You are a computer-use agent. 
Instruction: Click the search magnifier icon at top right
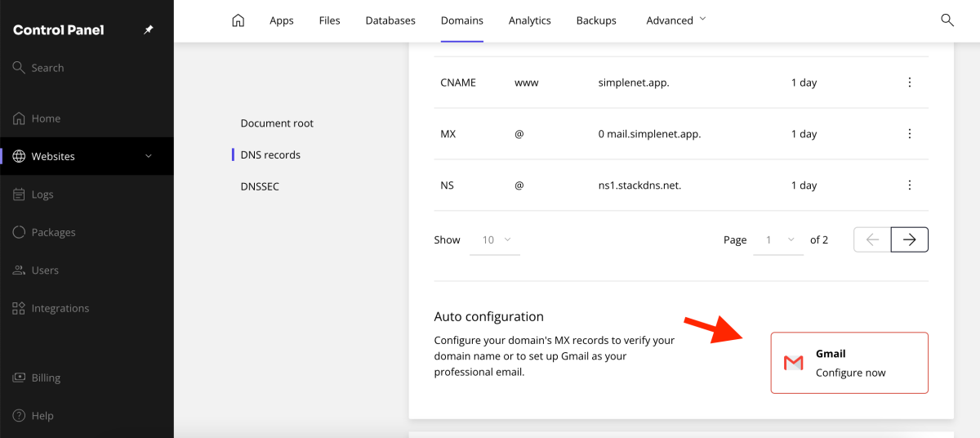[x=947, y=20]
